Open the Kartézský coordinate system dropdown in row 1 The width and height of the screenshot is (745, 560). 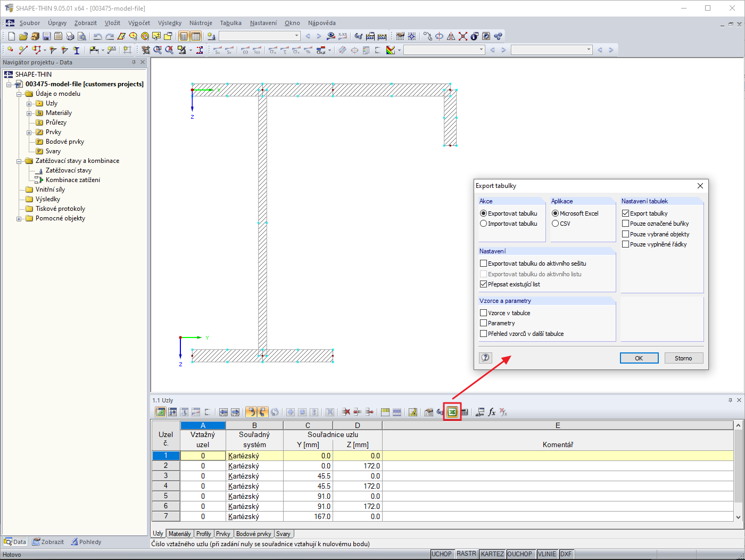coord(254,456)
